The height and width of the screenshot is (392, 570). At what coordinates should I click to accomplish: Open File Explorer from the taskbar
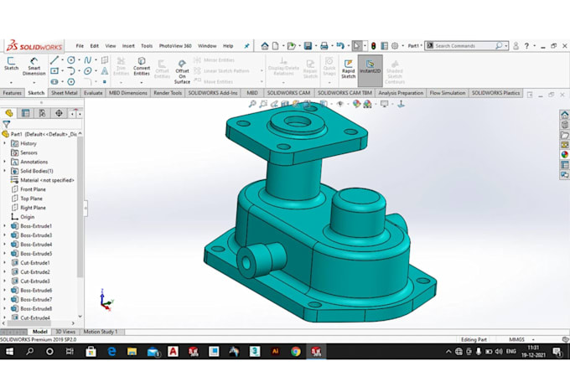point(132,351)
